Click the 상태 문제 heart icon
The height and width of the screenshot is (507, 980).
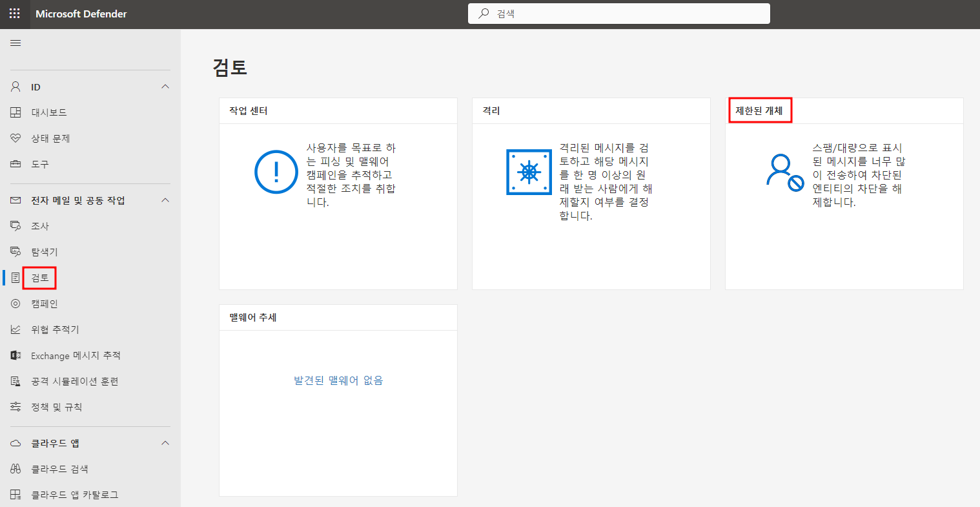[15, 138]
